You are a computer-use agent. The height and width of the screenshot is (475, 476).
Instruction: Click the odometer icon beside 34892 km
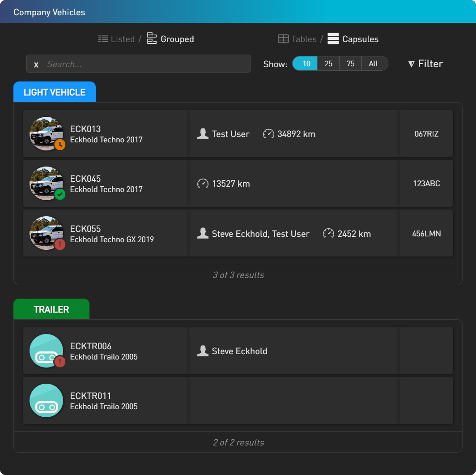coord(268,134)
